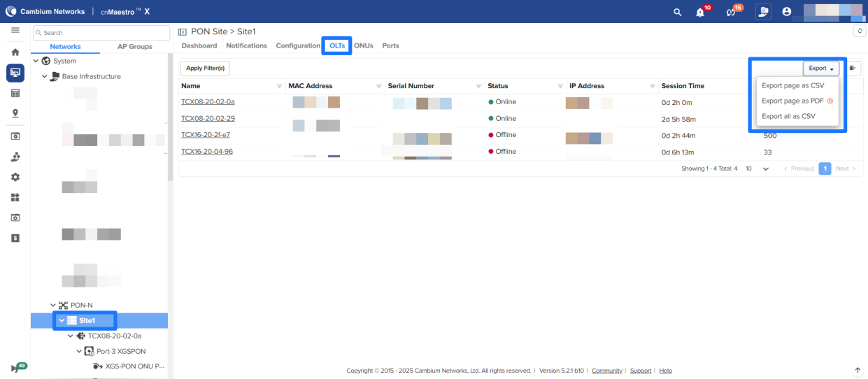Collapse the Base Infrastructure tree node
The width and height of the screenshot is (868, 379).
pyautogui.click(x=45, y=76)
